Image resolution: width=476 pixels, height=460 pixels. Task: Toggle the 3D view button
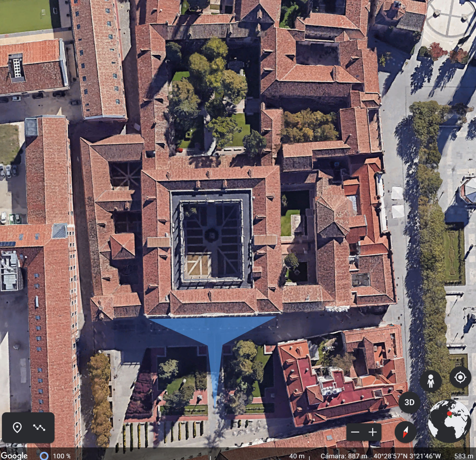click(409, 402)
